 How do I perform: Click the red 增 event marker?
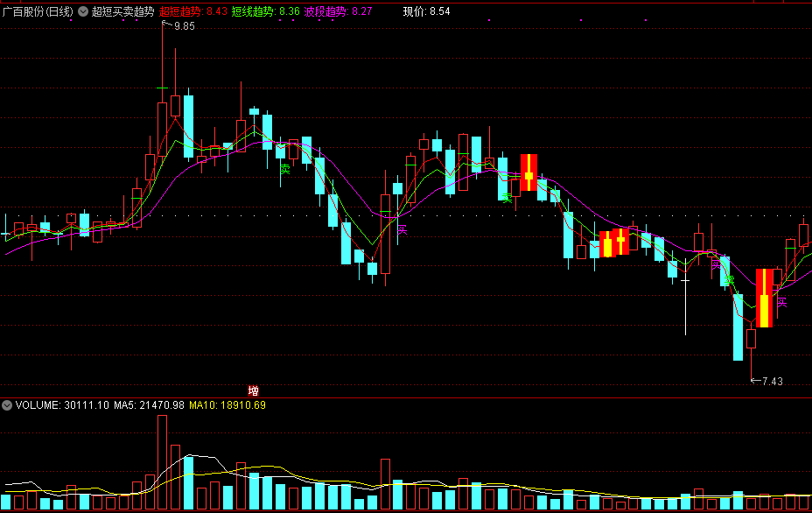coord(253,390)
